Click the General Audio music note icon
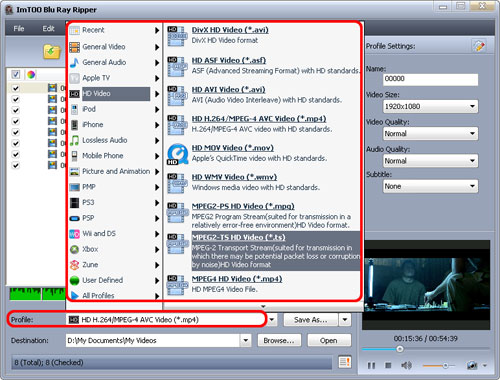The width and height of the screenshot is (500, 380). click(x=74, y=62)
